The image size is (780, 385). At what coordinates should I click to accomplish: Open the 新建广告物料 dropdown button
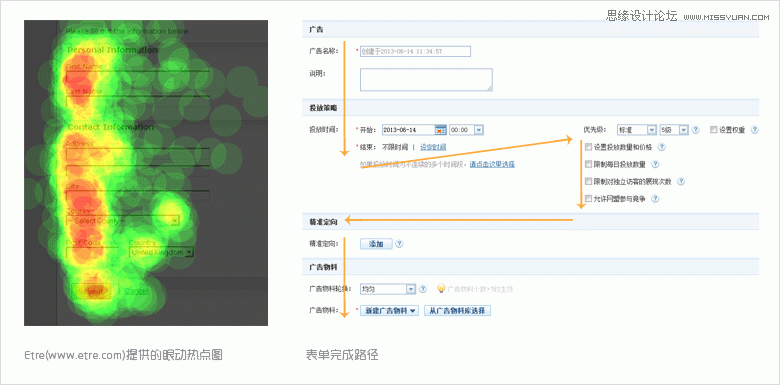point(390,311)
